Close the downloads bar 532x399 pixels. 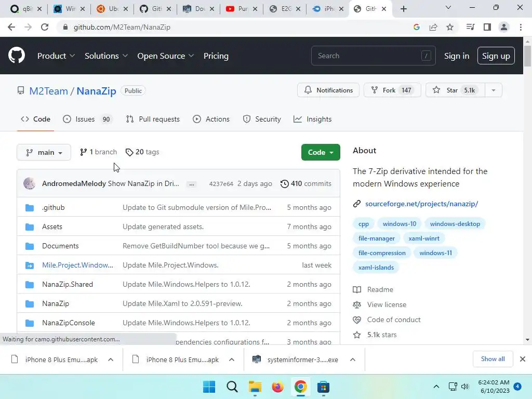coord(523,359)
